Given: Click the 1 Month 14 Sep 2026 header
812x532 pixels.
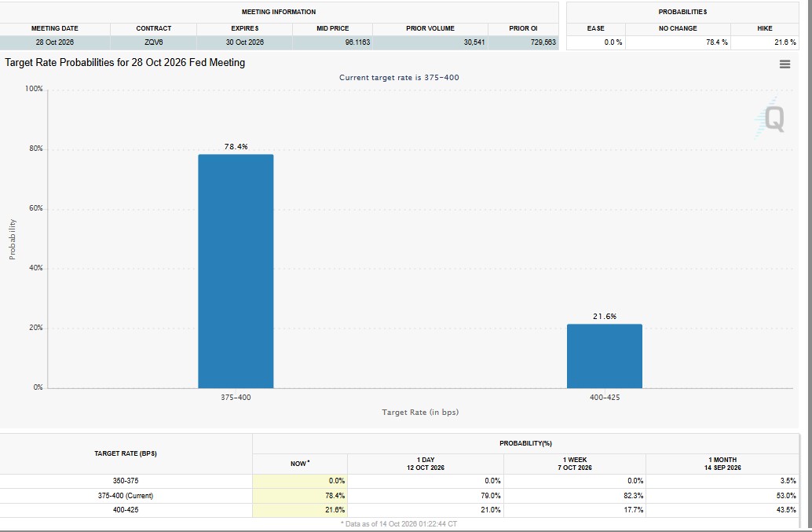Looking at the screenshot, I should click(x=722, y=464).
